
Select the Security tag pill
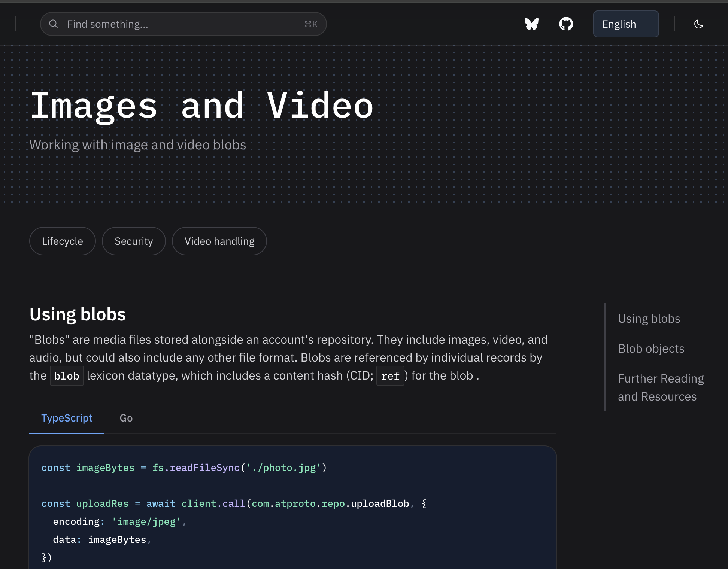[134, 241]
